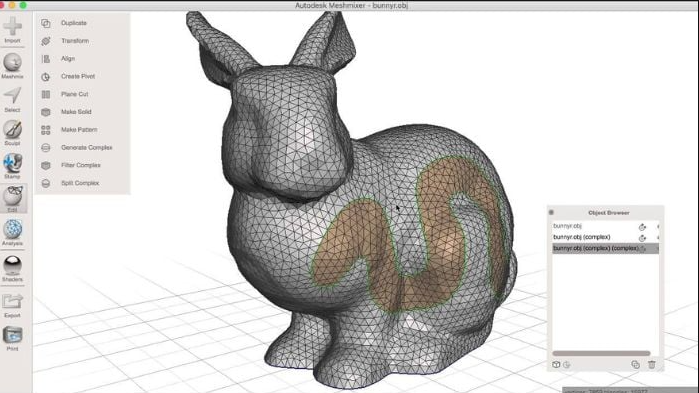The width and height of the screenshot is (699, 393).
Task: Duplicate object in Object Browser footer
Action: [636, 364]
